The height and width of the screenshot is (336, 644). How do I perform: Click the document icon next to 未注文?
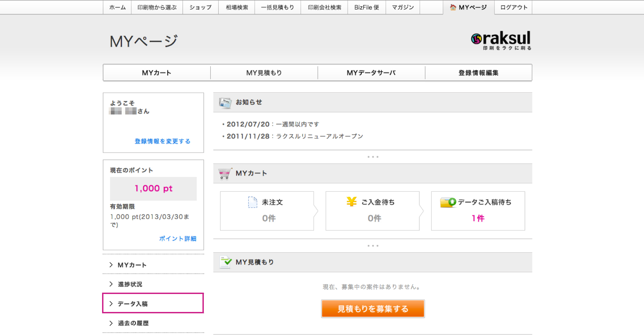pos(252,202)
